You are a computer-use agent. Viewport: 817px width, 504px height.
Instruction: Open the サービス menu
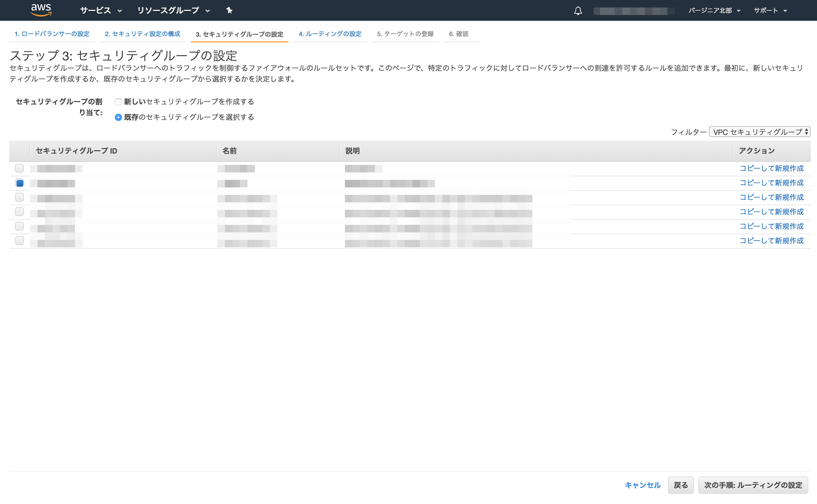click(101, 10)
